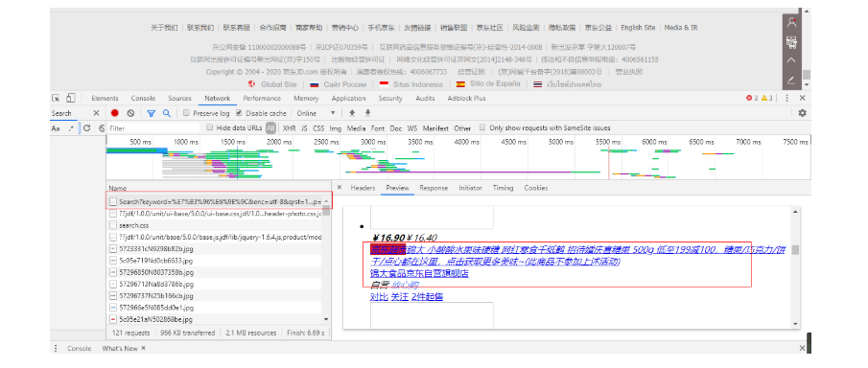Click the 关注 link in preview
This screenshot has height=368, width=868.
click(x=400, y=297)
